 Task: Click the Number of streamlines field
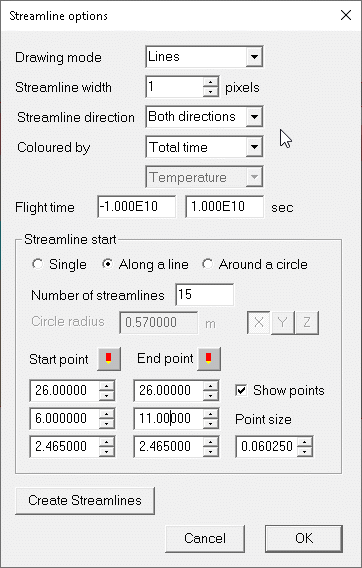(x=204, y=295)
